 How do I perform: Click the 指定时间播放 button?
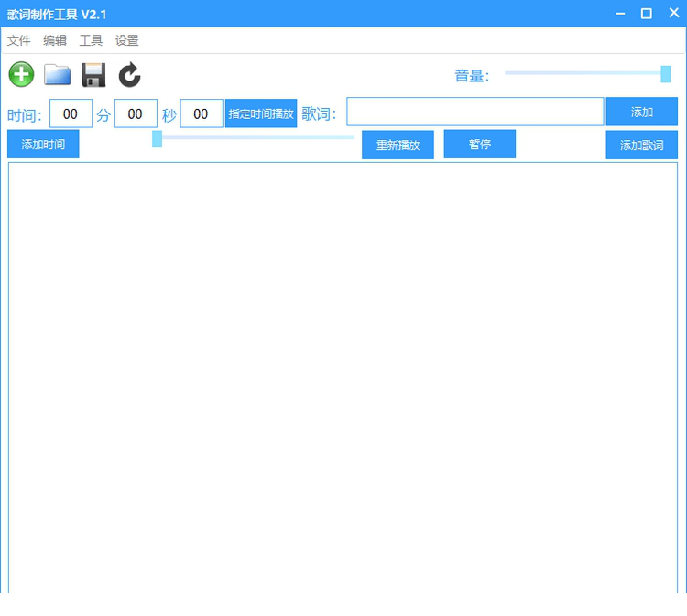[x=261, y=113]
